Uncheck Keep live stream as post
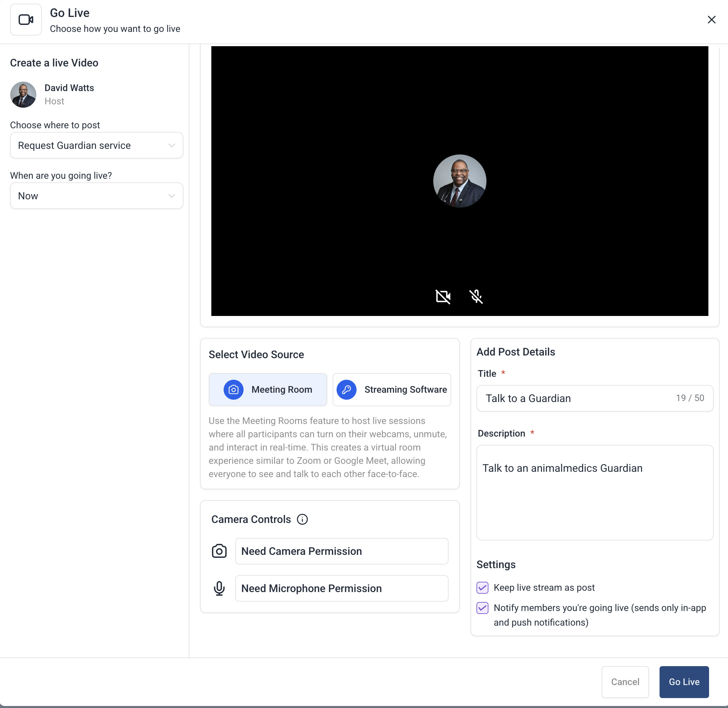Screen dimensions: 728x708 (482, 587)
